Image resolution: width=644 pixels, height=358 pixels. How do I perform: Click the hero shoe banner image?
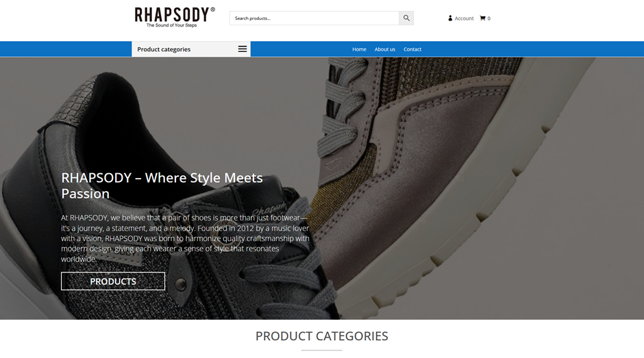tap(451, 164)
